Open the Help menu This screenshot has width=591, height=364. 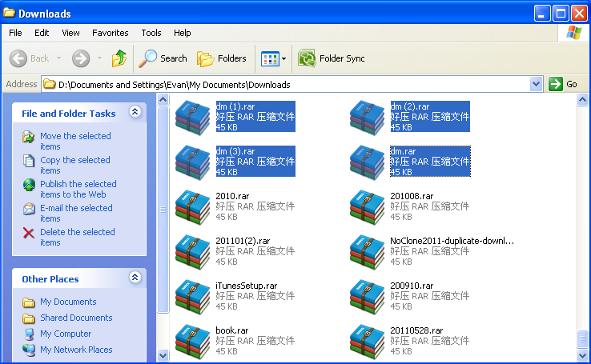[x=183, y=33]
